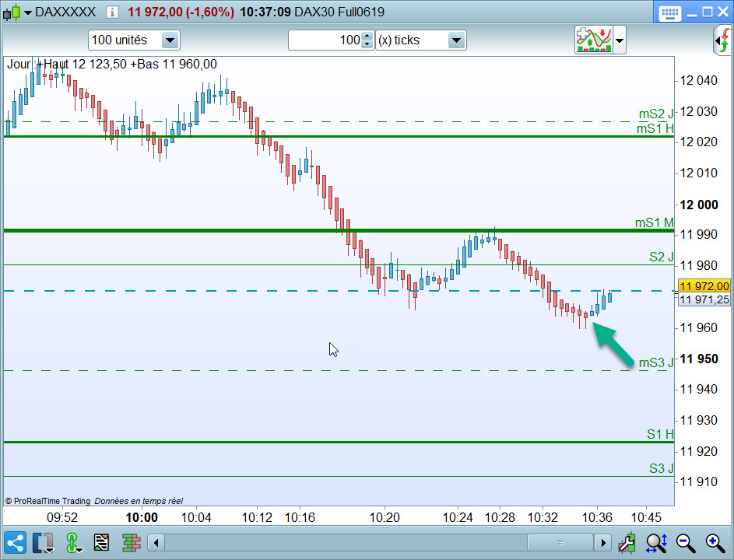Click the 11 950 price axis value
Image resolution: width=734 pixels, height=560 pixels.
point(698,359)
